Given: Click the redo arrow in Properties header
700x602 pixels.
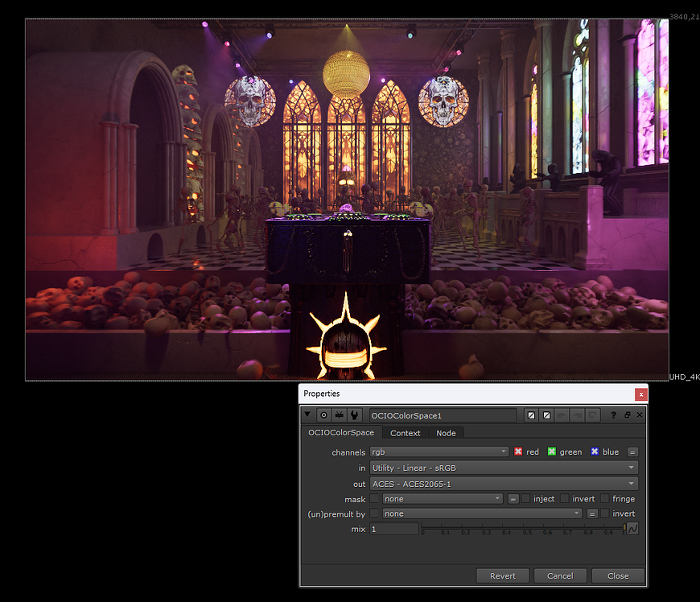Looking at the screenshot, I should click(577, 415).
